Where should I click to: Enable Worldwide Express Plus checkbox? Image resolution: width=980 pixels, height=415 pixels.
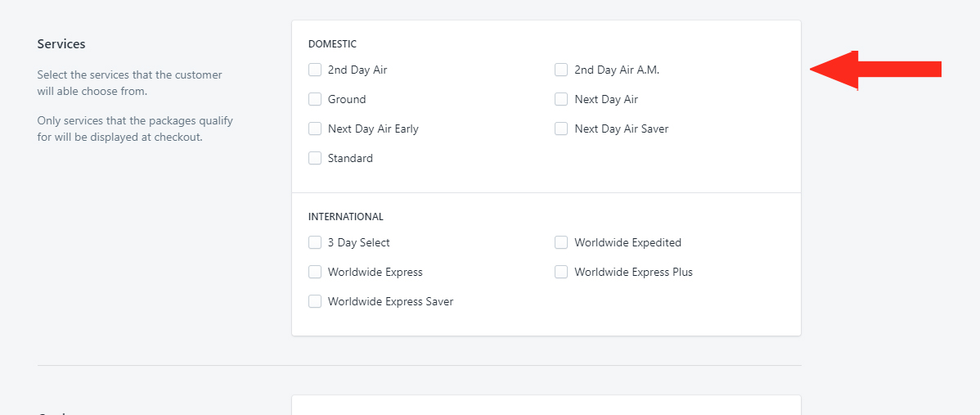tap(561, 272)
